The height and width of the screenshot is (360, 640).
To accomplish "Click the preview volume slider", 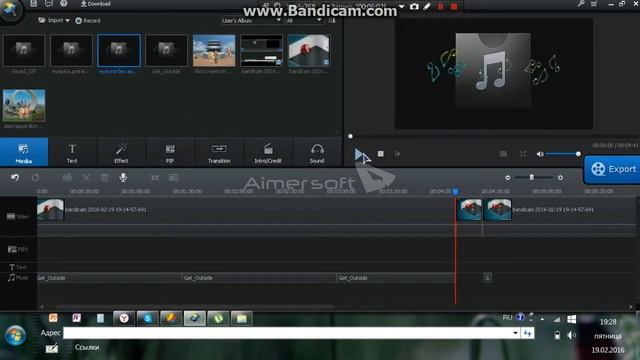I will tap(563, 154).
